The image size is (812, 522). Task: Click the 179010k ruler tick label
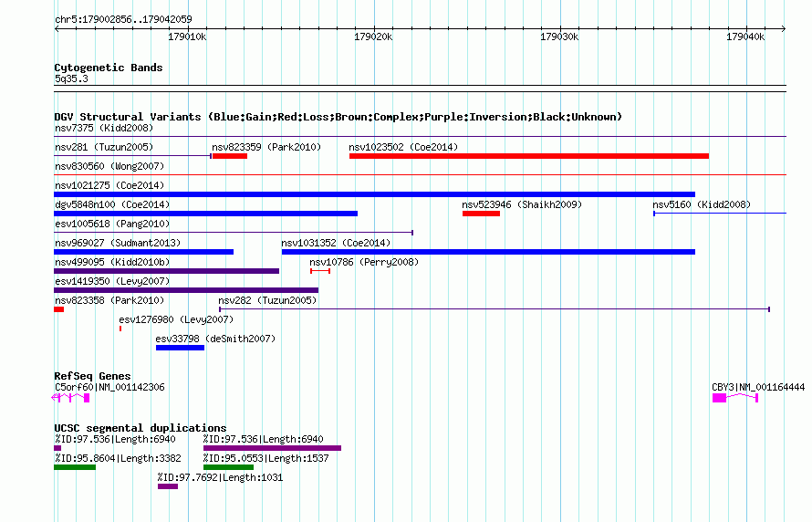[187, 37]
